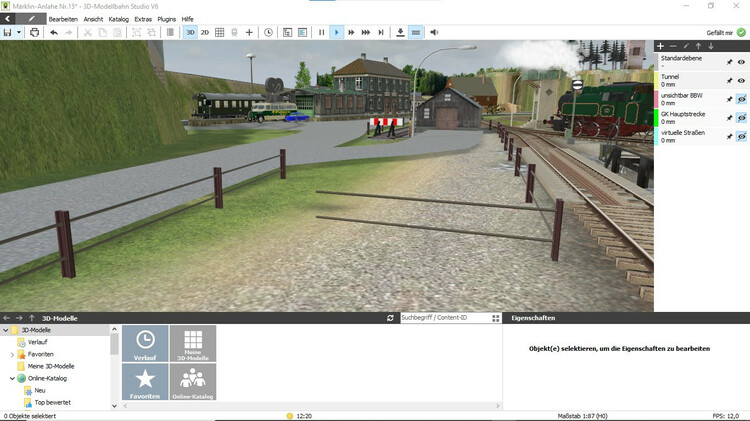Viewport: 750px width, 421px height.
Task: Click the print icon in toolbar
Action: coord(35,32)
